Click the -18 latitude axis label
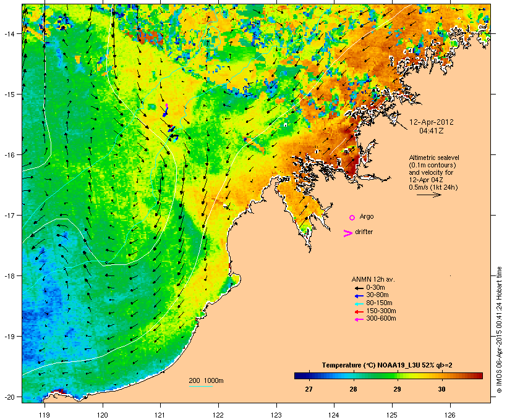This screenshot has height=420, width=507. click(9, 276)
